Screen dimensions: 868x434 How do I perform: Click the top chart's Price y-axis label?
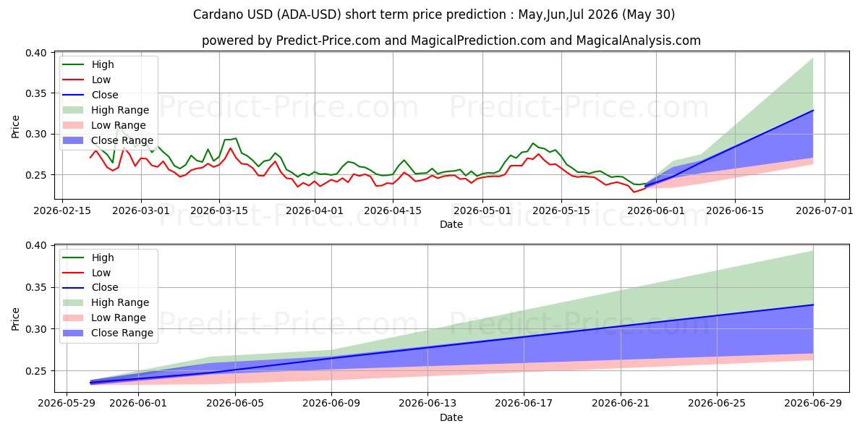coord(16,127)
